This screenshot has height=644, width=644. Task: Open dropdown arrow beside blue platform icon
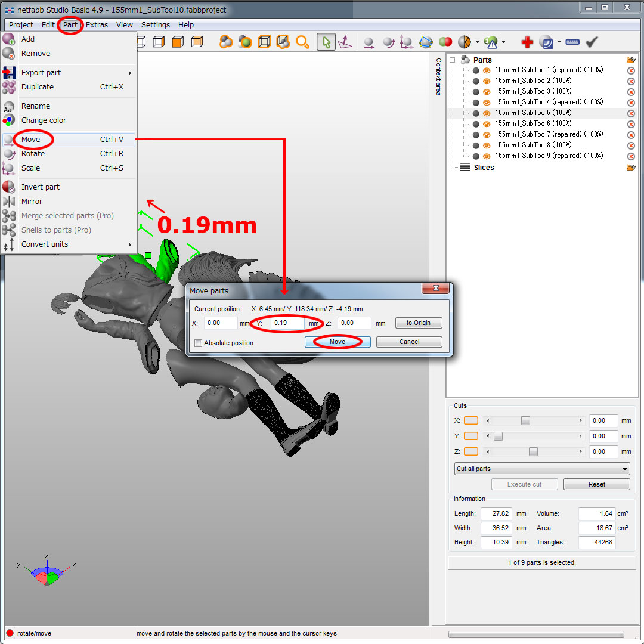559,42
